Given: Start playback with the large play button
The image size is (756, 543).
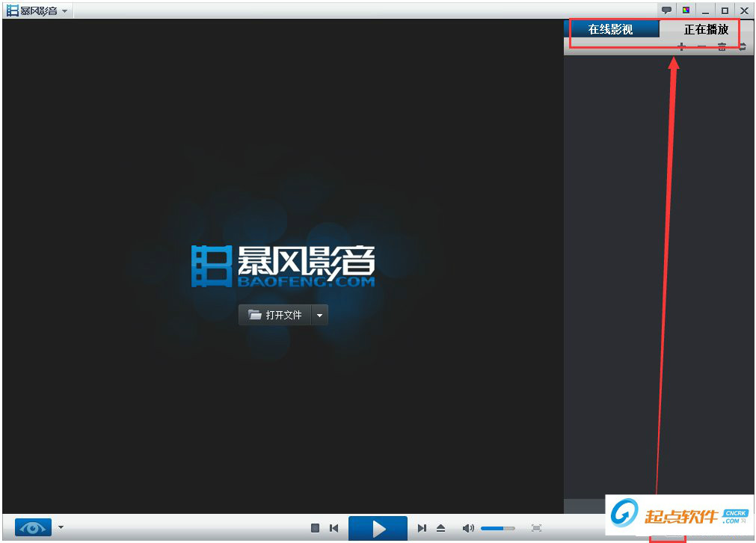Looking at the screenshot, I should (378, 529).
